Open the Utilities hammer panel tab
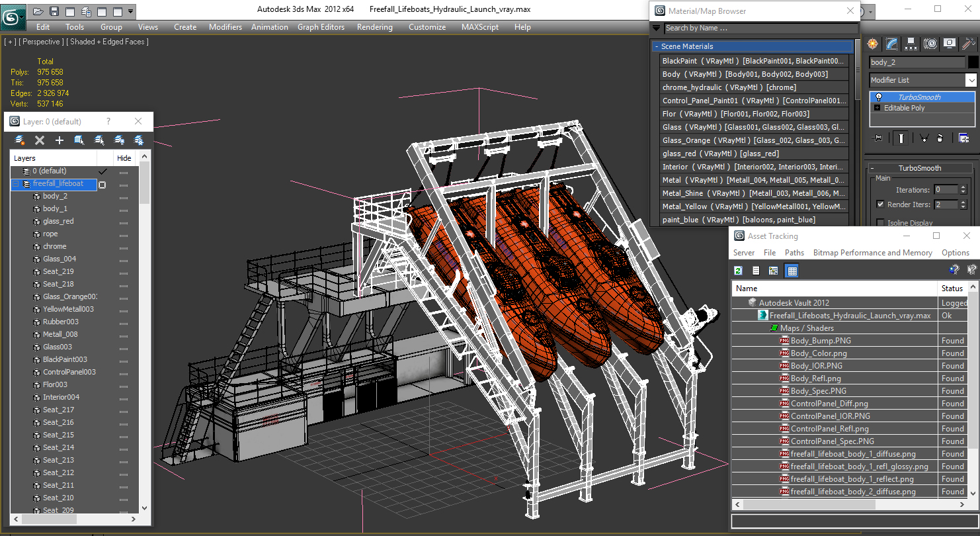980x536 pixels. click(x=969, y=44)
